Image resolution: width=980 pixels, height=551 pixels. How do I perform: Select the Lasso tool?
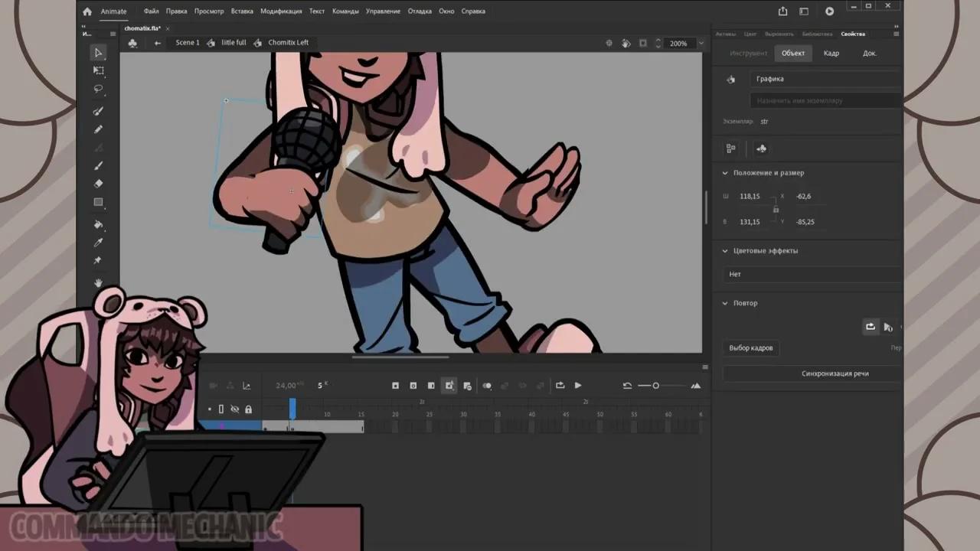pos(98,89)
